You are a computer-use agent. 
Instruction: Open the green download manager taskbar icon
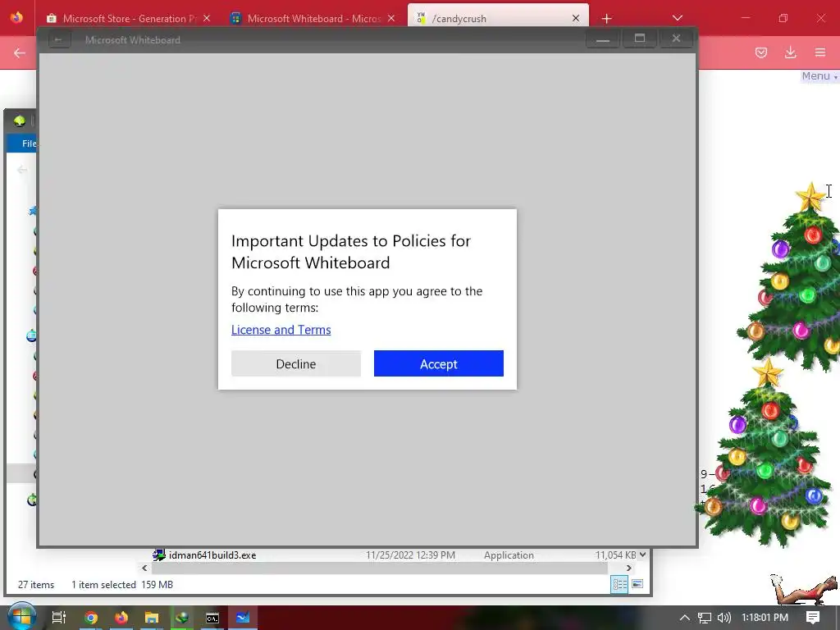(x=182, y=618)
